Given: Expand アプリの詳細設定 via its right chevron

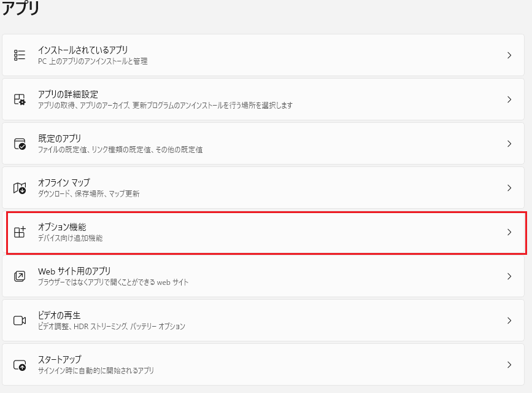Looking at the screenshot, I should pos(509,99).
